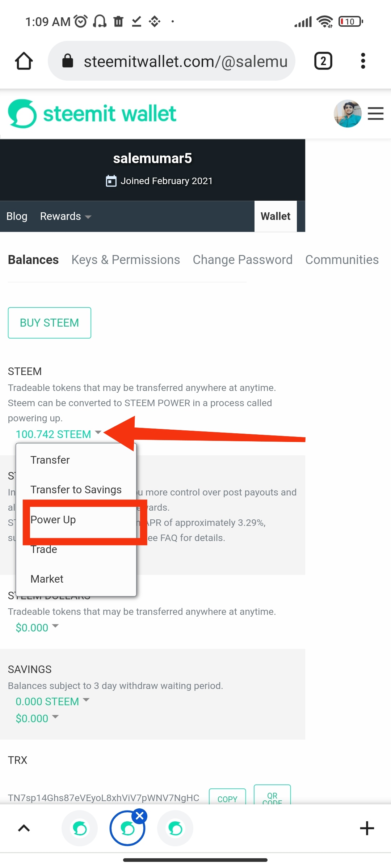This screenshot has height=868, width=391.
Task: Click the steemit wallet logo
Action: [x=92, y=114]
